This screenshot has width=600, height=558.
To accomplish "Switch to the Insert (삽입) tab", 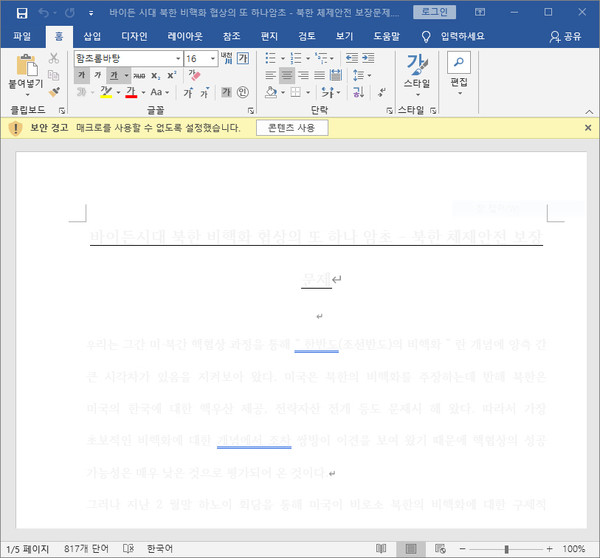I will pyautogui.click(x=92, y=36).
